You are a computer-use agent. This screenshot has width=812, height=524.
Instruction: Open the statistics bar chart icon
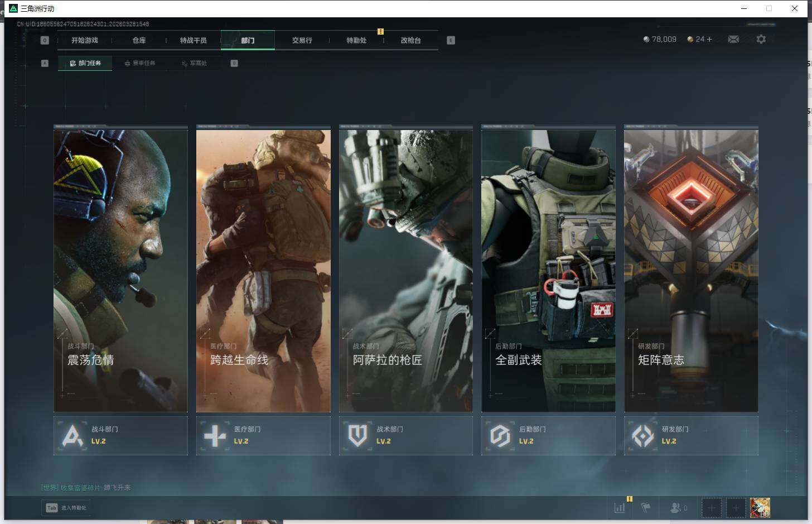[x=620, y=508]
